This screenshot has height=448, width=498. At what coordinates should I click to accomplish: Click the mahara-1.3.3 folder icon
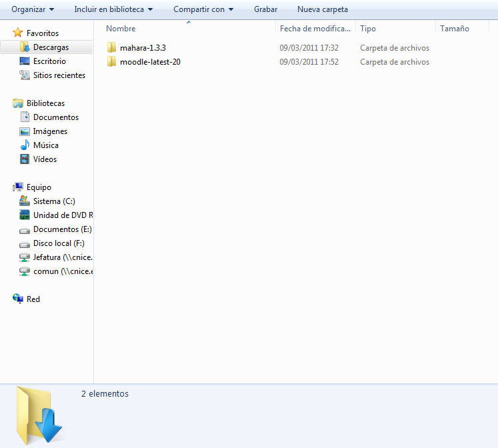point(111,48)
